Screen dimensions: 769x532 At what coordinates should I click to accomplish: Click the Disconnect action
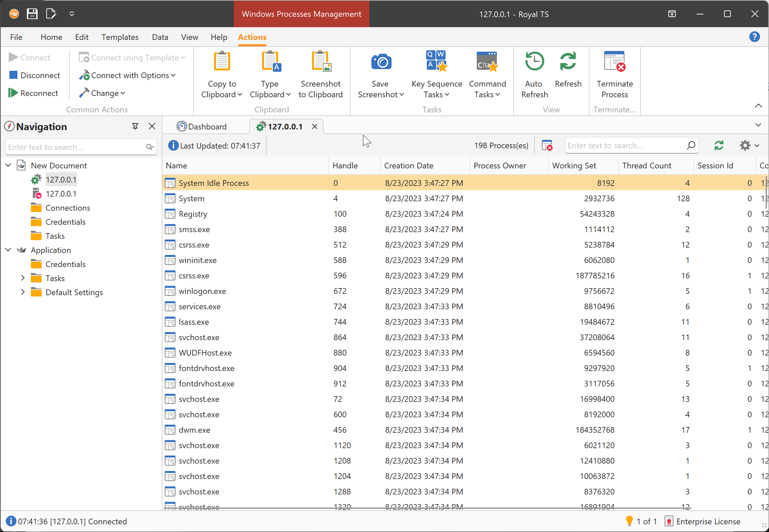tap(35, 75)
